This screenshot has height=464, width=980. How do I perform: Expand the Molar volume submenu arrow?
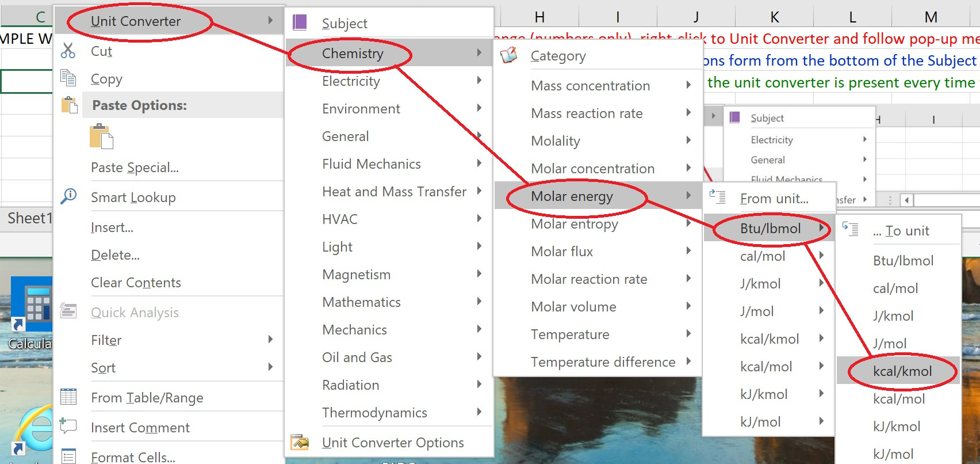click(688, 306)
